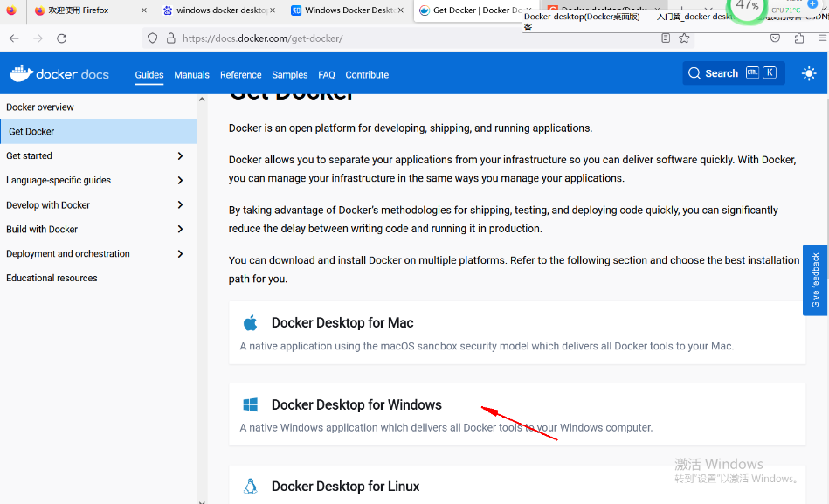Viewport: 829px width, 504px height.
Task: Click the Search docs button
Action: pos(733,73)
